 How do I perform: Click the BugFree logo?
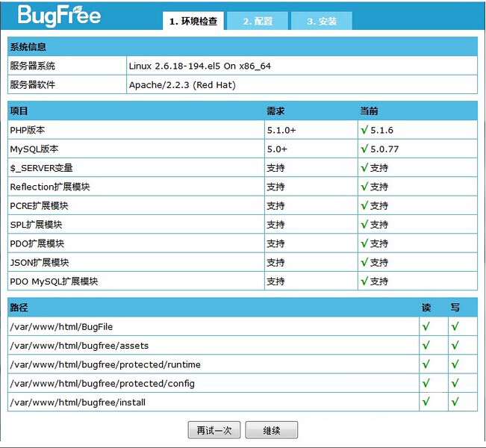tap(58, 15)
